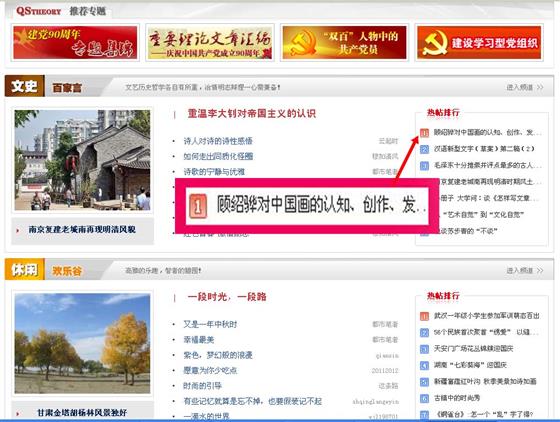This screenshot has width=560, height=422.
Task: Select the 休闲 channel tab
Action: coord(24,270)
